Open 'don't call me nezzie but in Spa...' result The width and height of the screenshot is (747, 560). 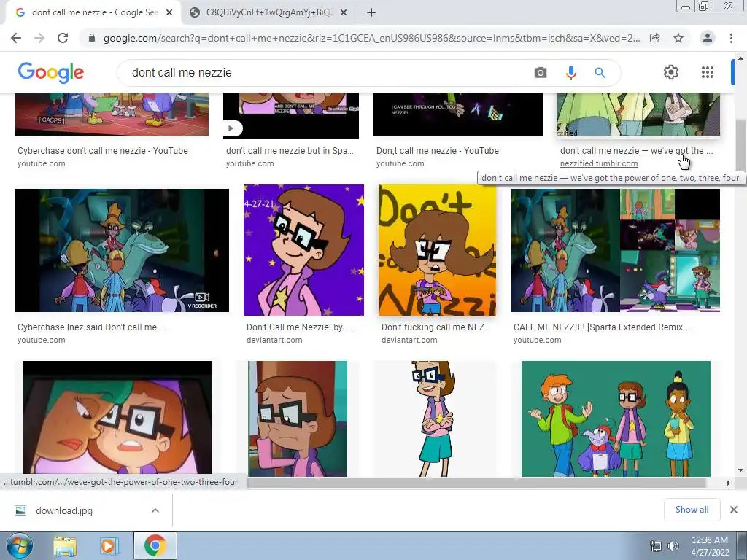pos(290,150)
